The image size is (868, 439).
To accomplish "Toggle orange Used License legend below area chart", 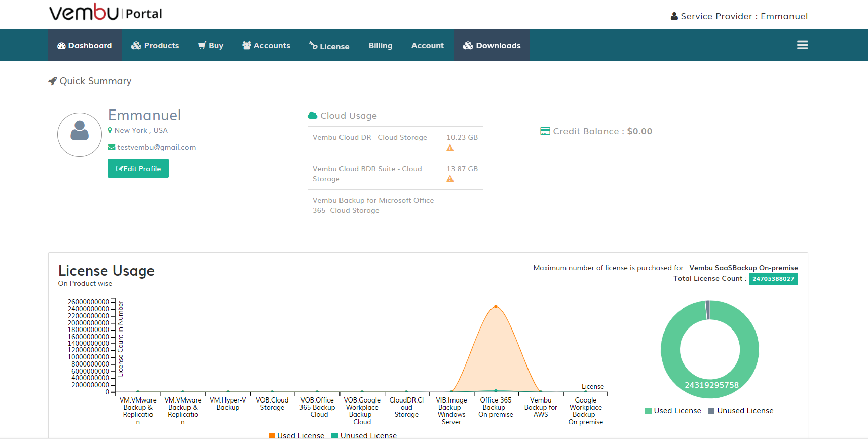I will coord(296,435).
